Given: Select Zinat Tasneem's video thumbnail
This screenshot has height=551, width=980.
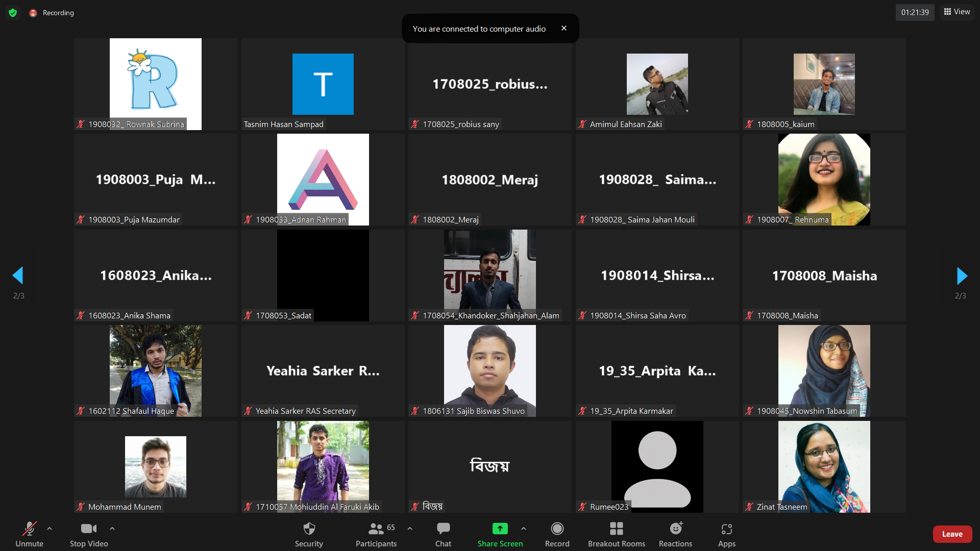Looking at the screenshot, I should tap(824, 467).
